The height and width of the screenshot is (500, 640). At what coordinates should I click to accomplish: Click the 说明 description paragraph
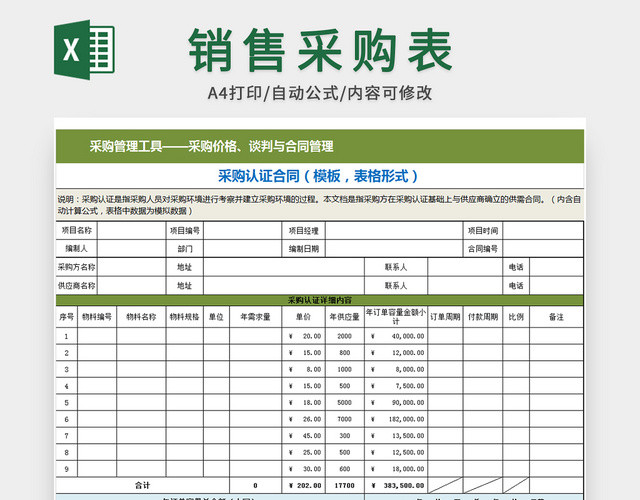pos(320,205)
